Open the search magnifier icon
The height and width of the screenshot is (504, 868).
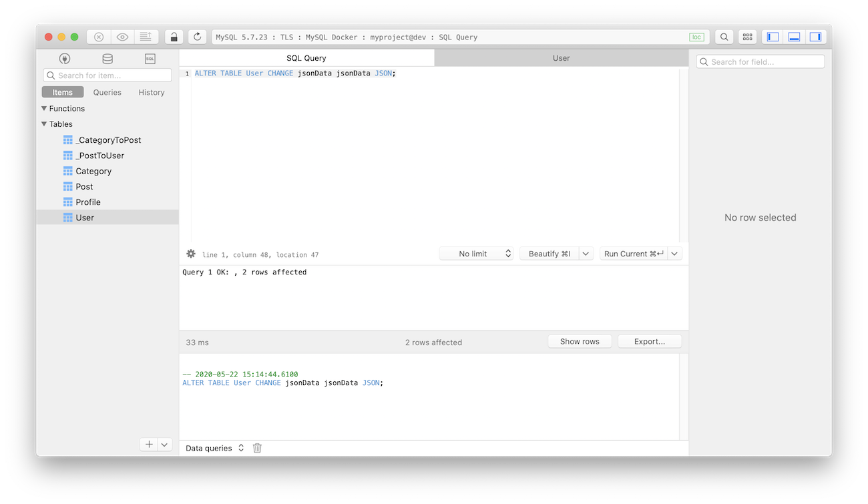pos(724,37)
